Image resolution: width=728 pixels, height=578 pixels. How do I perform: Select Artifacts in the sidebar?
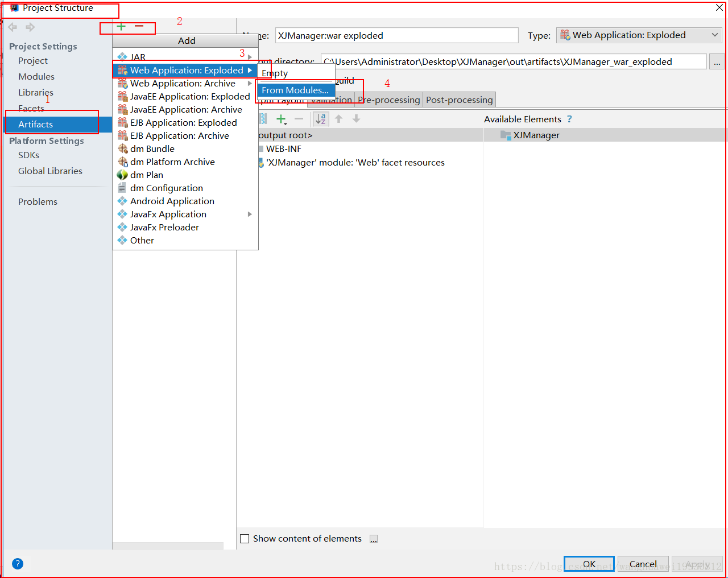click(x=58, y=124)
